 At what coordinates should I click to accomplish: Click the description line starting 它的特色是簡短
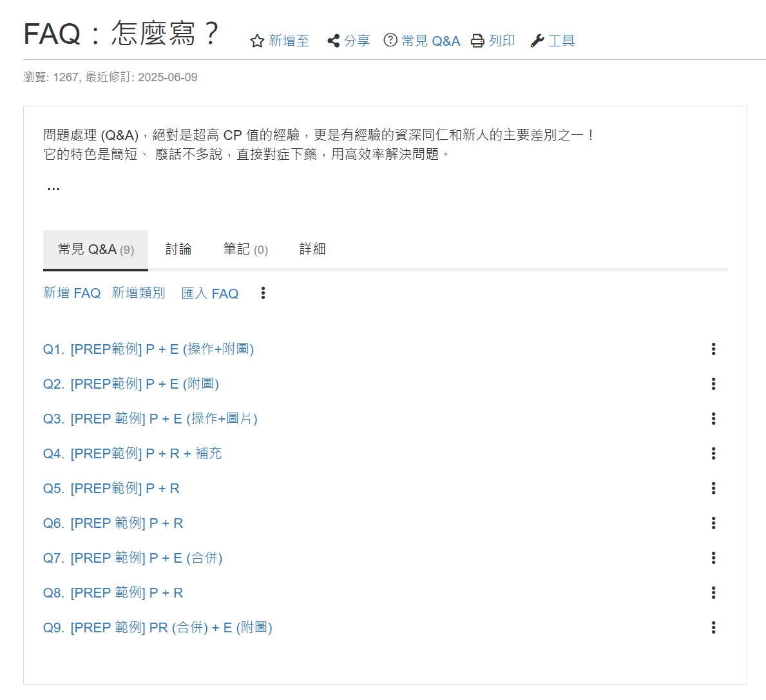pyautogui.click(x=247, y=155)
